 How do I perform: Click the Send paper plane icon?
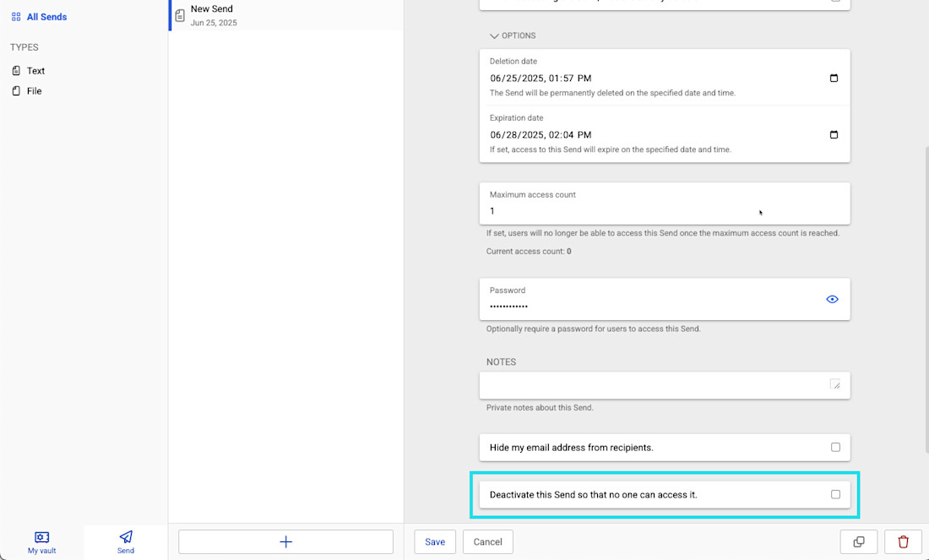126,537
